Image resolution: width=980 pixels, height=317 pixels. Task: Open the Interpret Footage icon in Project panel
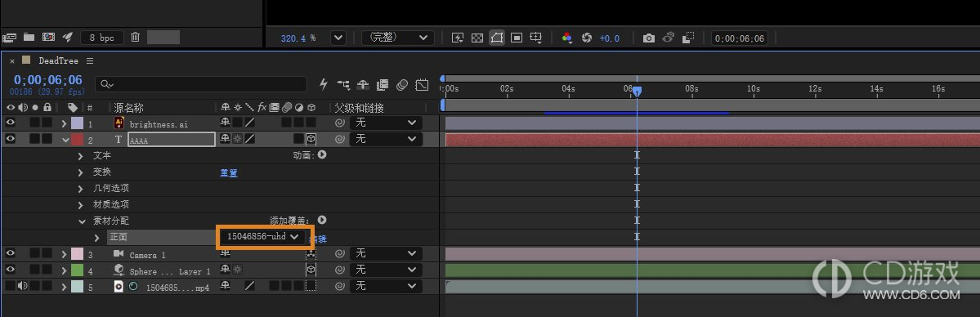(x=9, y=38)
